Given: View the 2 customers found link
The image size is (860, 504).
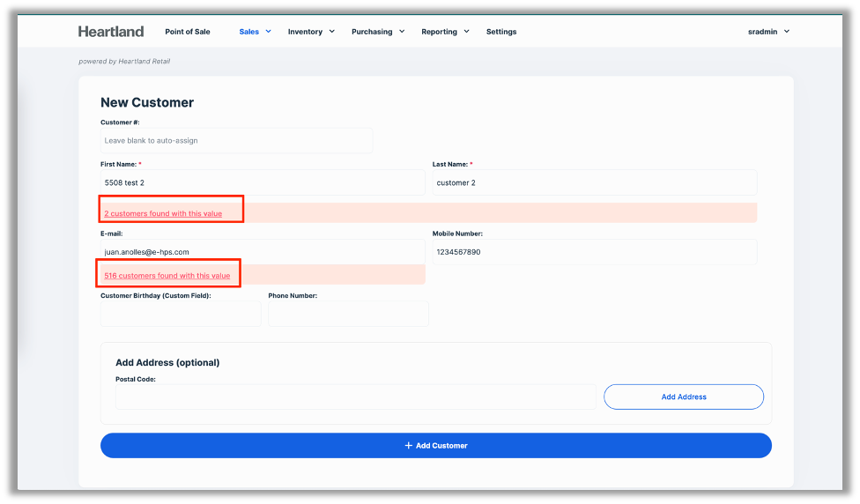Looking at the screenshot, I should click(163, 213).
